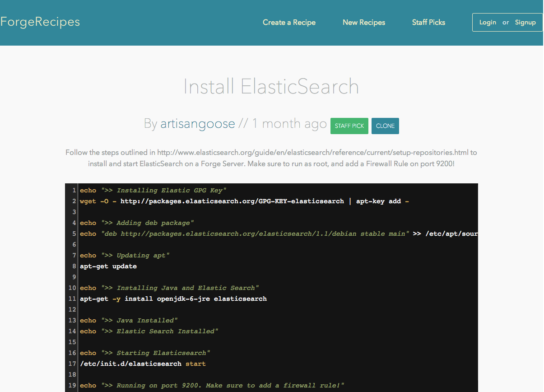The image size is (544, 392).
Task: Click code line 'Java Installed'
Action: (129, 320)
